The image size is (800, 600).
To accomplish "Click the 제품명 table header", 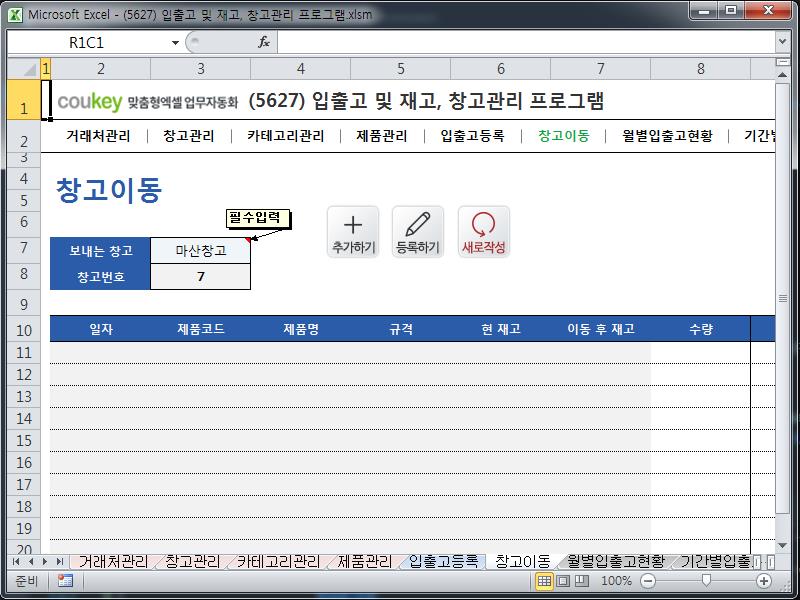I will tap(301, 329).
